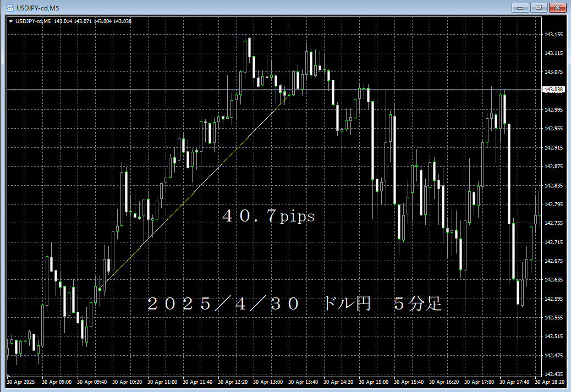This screenshot has height=392, width=571.
Task: Click the 30 Apr 16:20 time axis label
Action: click(444, 382)
